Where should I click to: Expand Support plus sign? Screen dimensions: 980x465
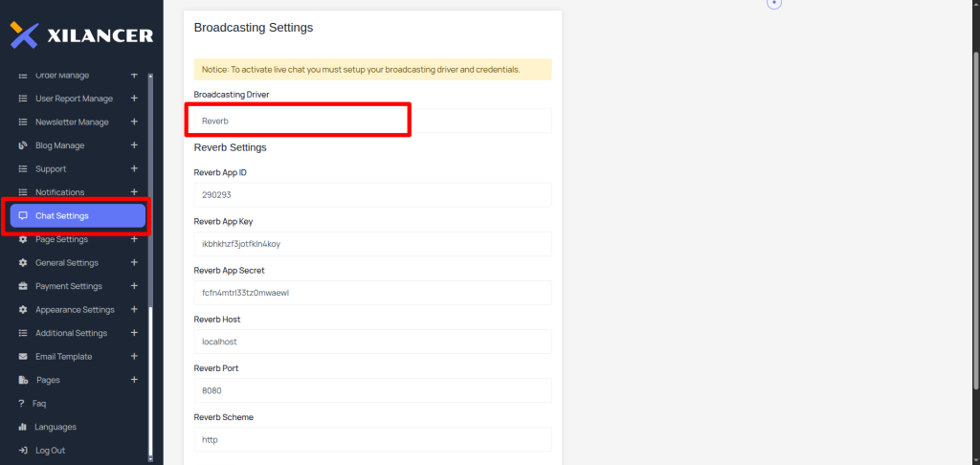point(134,168)
